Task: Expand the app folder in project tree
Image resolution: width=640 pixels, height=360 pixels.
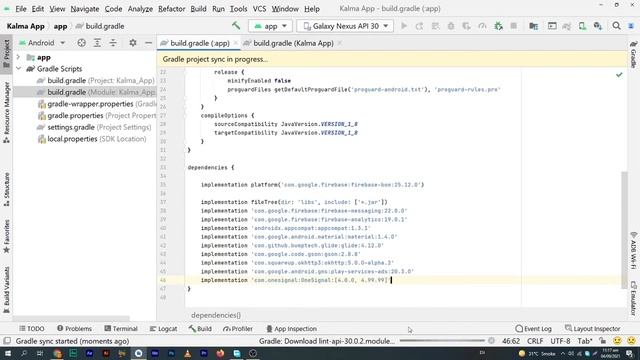Action: pyautogui.click(x=18, y=57)
